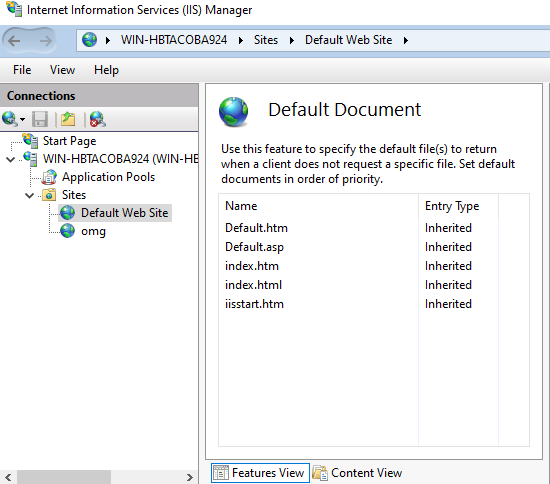Click the Connections scrollbar right arrow

tap(190, 477)
